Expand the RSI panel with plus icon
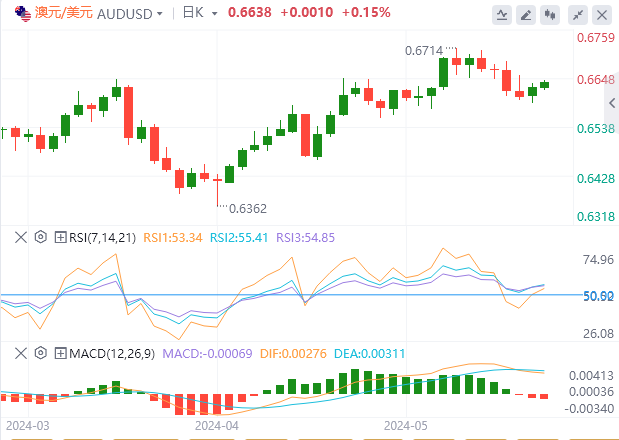619x440 pixels. click(60, 237)
